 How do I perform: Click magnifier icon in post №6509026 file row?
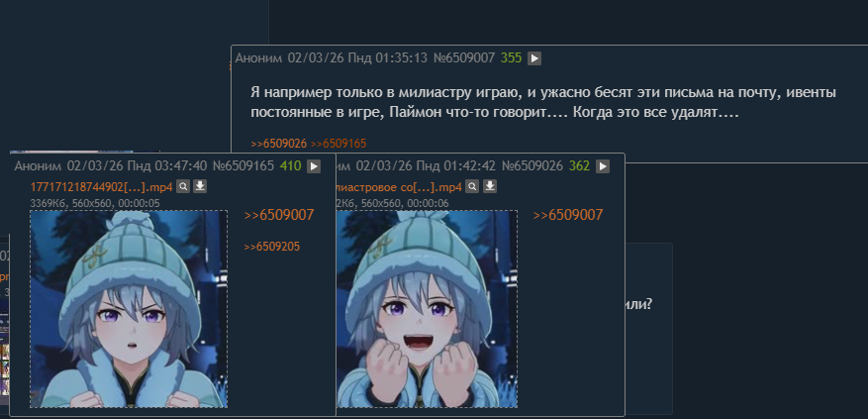click(x=472, y=187)
